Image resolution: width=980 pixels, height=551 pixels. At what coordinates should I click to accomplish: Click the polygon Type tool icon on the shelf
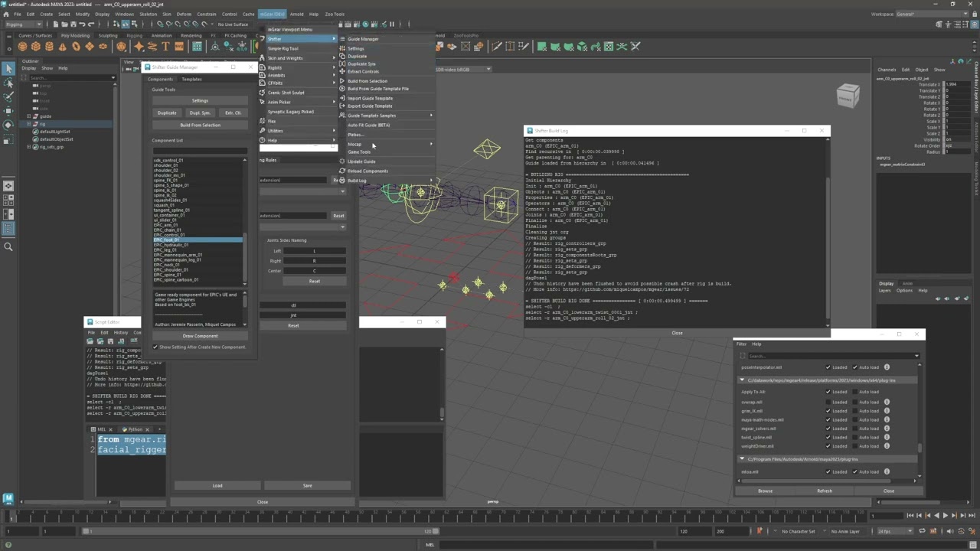click(166, 47)
